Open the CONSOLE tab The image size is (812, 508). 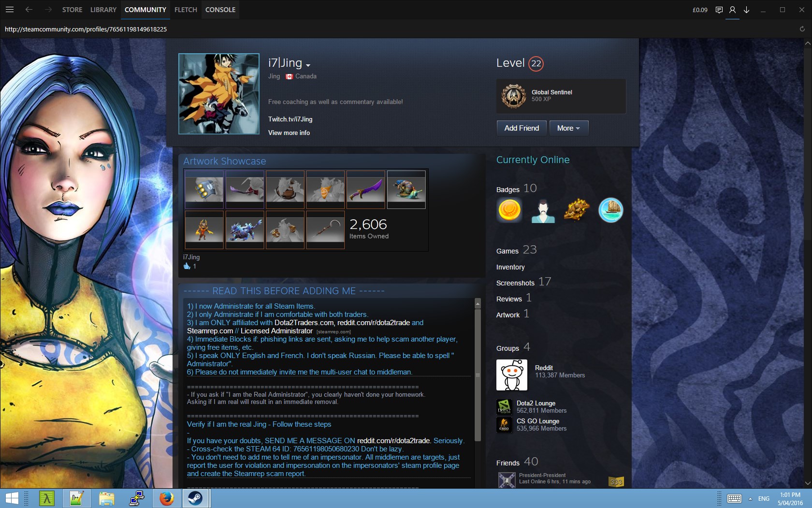click(220, 10)
